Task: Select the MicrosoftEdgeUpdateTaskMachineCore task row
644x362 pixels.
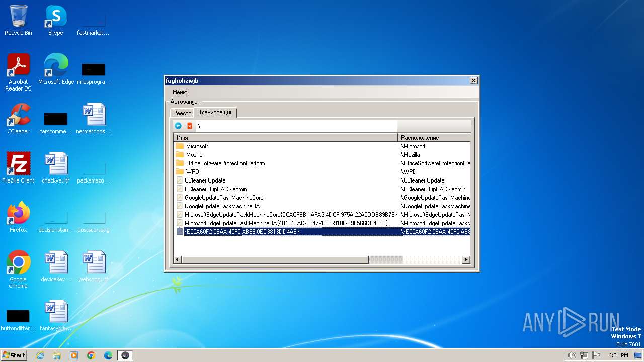Action: pos(322,215)
